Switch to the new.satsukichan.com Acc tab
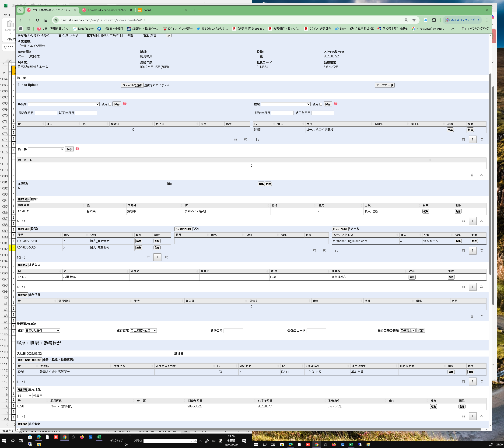Viewport: 504px width, 448px height. click(x=107, y=10)
